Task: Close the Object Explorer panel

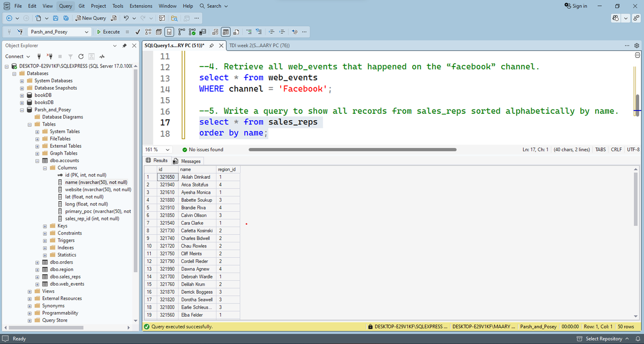Action: pyautogui.click(x=134, y=46)
